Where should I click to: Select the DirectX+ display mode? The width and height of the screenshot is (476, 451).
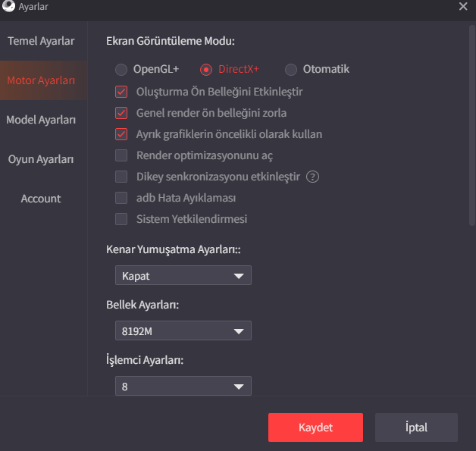206,70
